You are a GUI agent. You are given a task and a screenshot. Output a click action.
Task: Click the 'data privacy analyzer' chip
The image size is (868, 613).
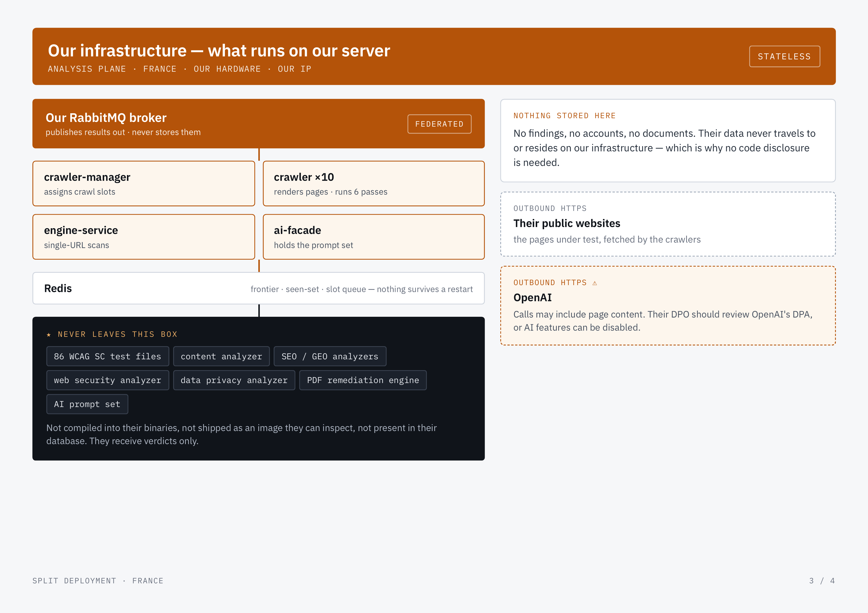pos(234,380)
